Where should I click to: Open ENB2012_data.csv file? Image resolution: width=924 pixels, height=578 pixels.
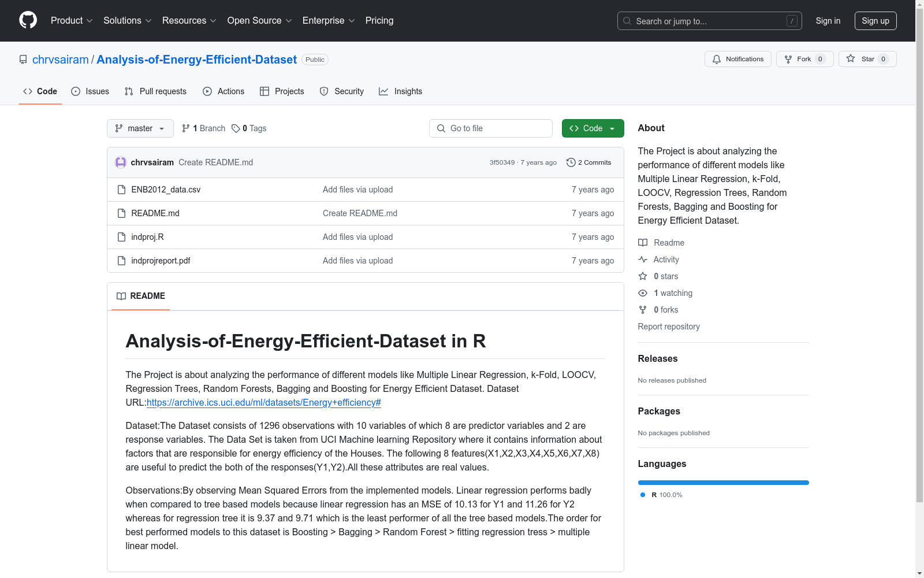[166, 190]
